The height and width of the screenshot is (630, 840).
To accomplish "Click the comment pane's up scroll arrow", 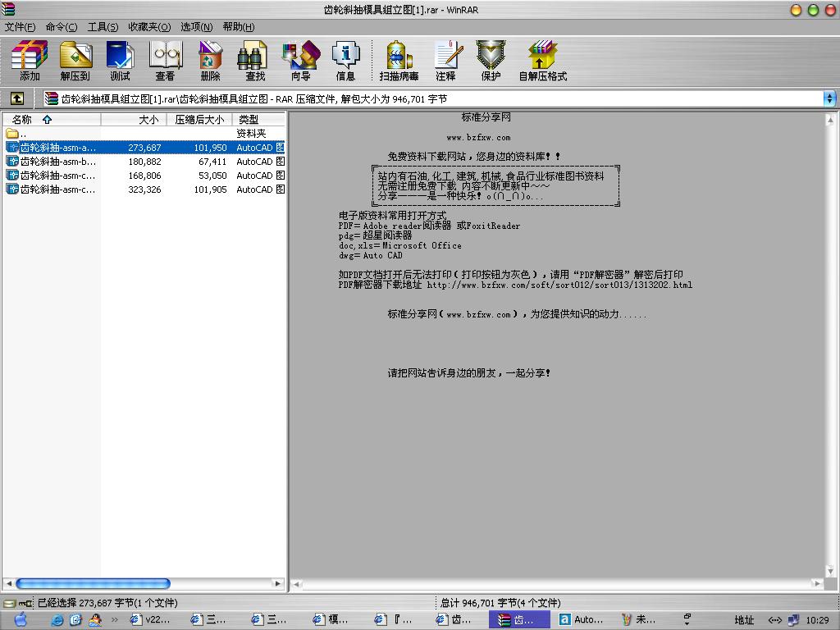I will [830, 120].
